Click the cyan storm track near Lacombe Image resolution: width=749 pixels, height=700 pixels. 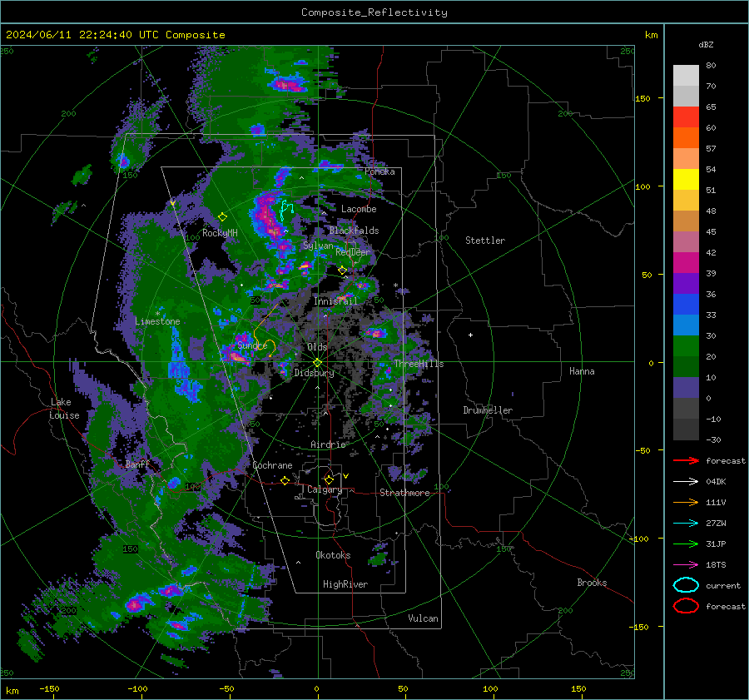pos(286,210)
